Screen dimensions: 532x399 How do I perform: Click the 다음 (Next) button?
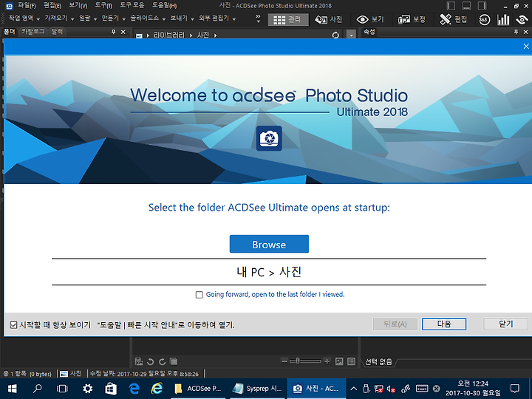point(444,324)
